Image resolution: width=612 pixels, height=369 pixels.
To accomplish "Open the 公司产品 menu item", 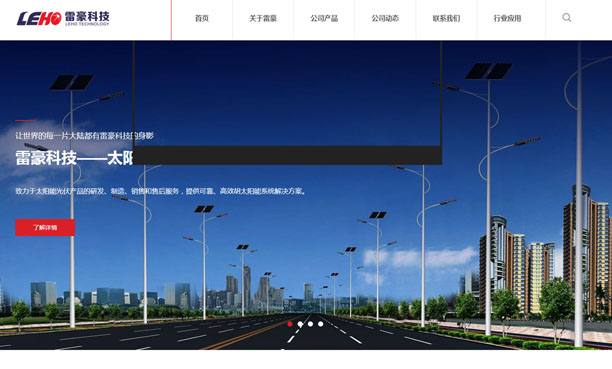I will tap(324, 18).
